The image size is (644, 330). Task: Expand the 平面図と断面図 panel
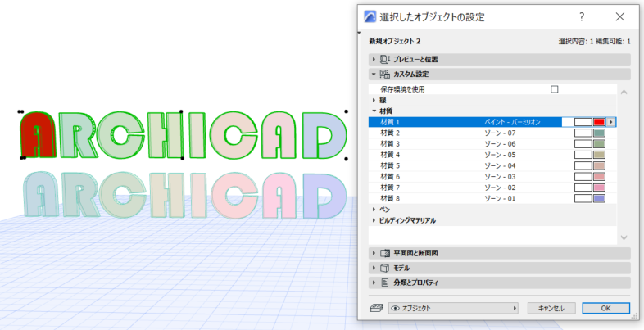(x=499, y=253)
